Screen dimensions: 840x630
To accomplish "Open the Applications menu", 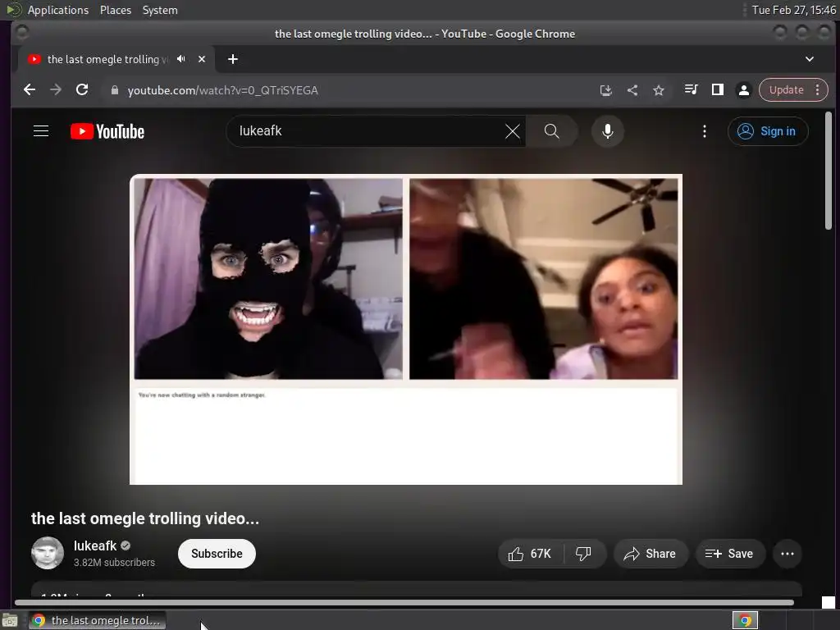I will pos(58,10).
